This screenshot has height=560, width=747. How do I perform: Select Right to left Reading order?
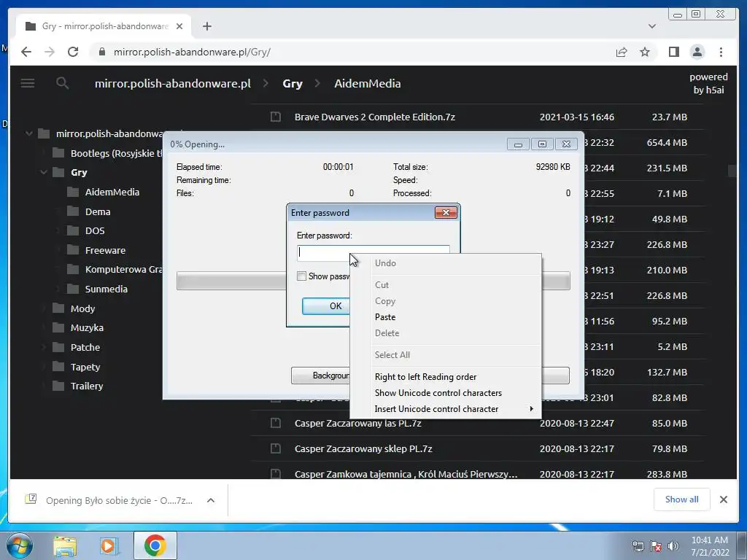pyautogui.click(x=446, y=377)
